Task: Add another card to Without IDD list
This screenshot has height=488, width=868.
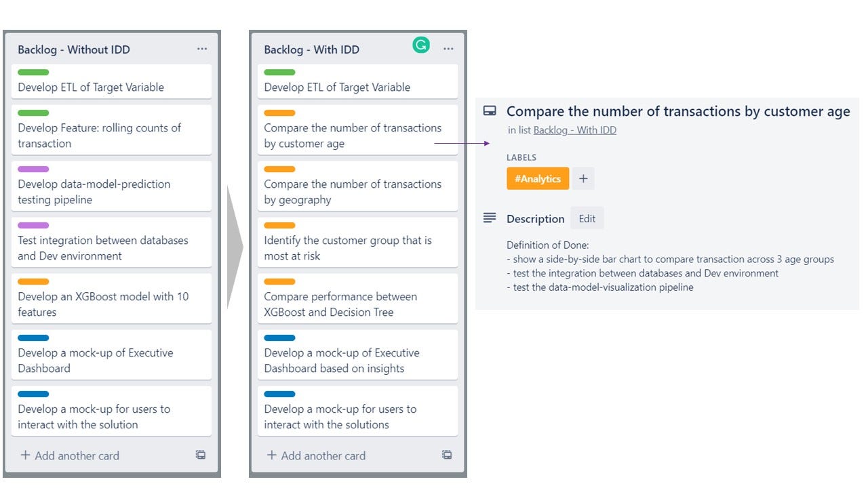Action: pyautogui.click(x=70, y=455)
